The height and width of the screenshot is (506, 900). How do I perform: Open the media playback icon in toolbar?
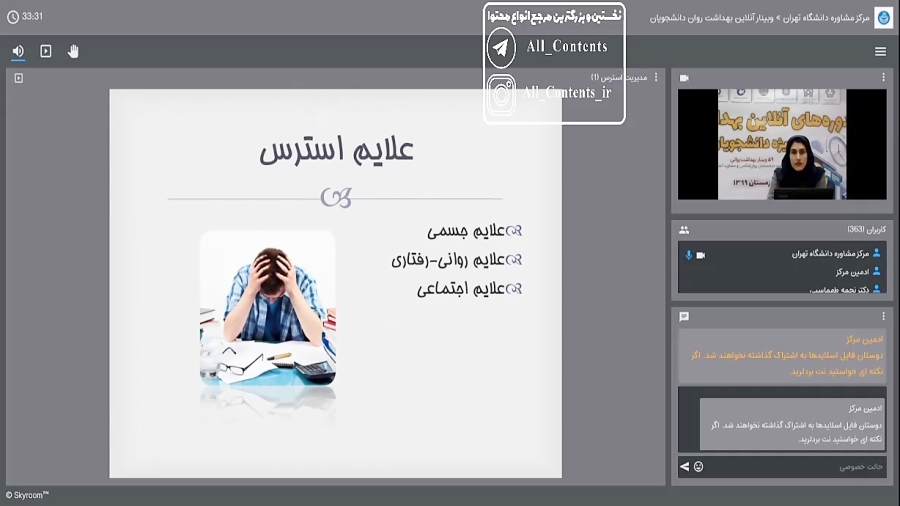click(x=46, y=52)
